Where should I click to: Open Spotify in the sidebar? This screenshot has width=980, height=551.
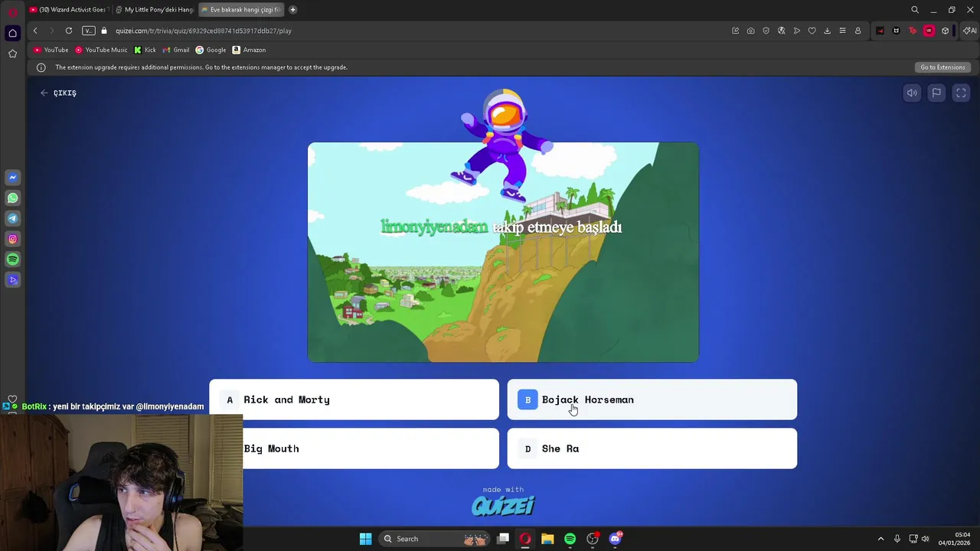click(x=12, y=259)
